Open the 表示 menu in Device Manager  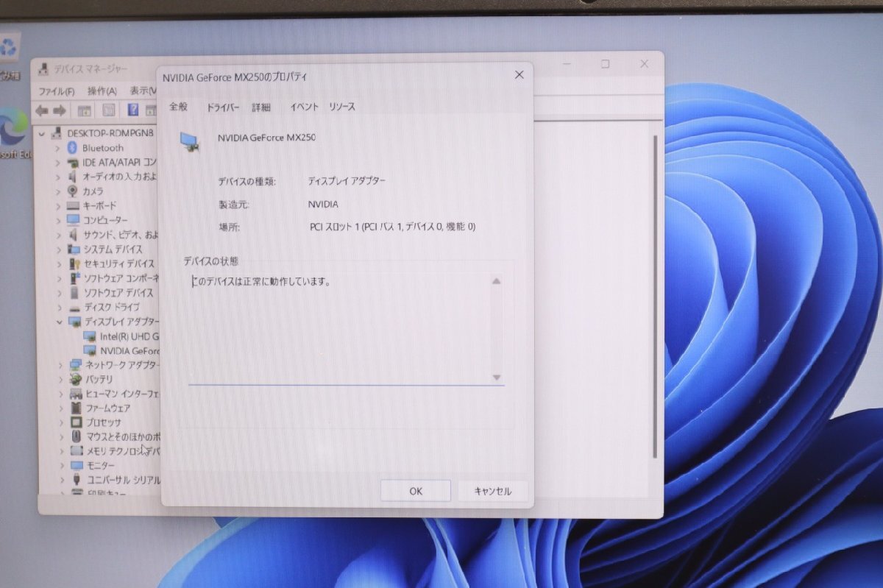pyautogui.click(x=140, y=91)
